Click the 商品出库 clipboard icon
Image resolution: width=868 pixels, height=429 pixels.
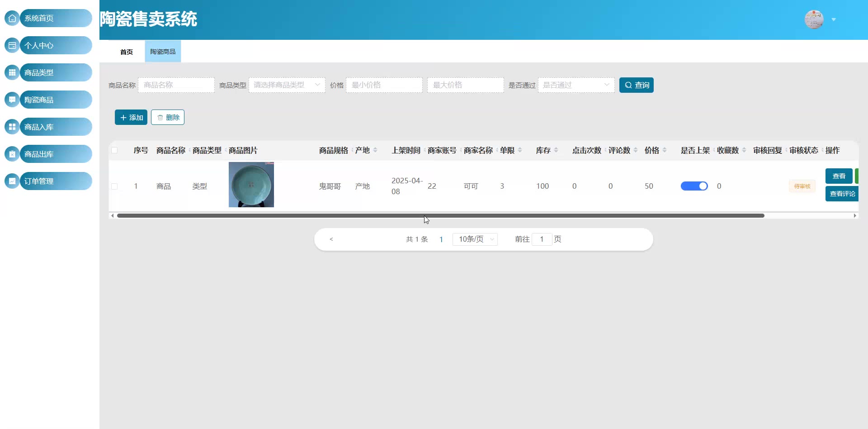point(12,154)
